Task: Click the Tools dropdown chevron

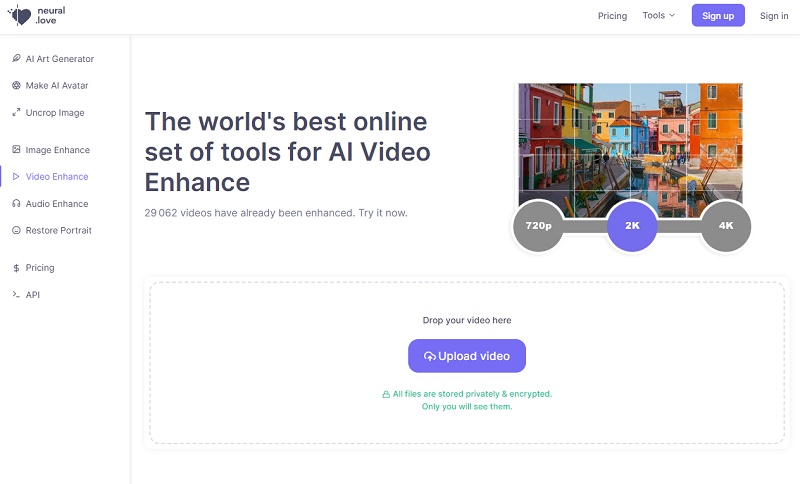Action: pyautogui.click(x=672, y=15)
